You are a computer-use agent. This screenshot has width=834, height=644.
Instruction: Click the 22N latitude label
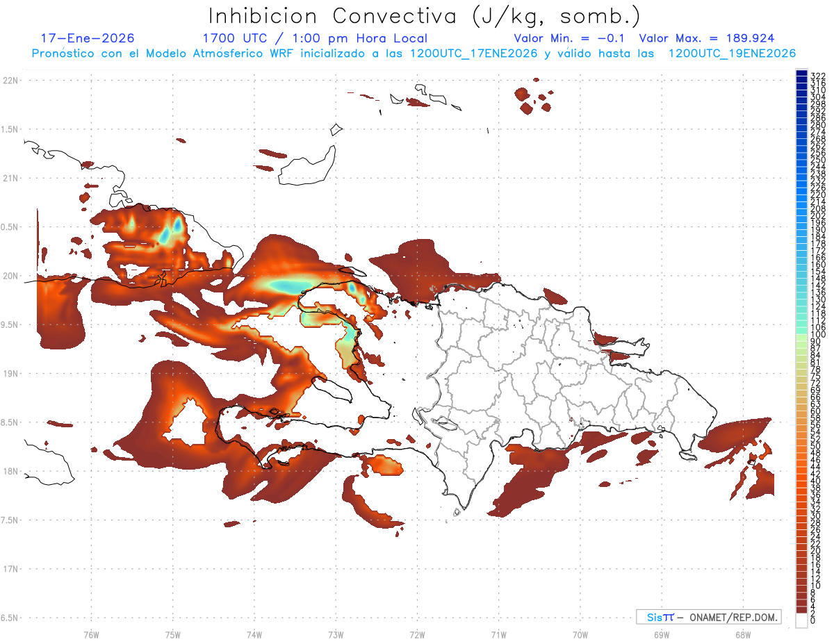click(x=12, y=81)
